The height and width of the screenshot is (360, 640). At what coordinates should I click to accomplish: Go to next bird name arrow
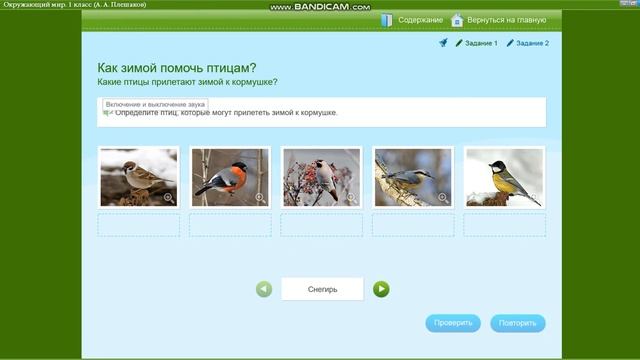click(381, 289)
